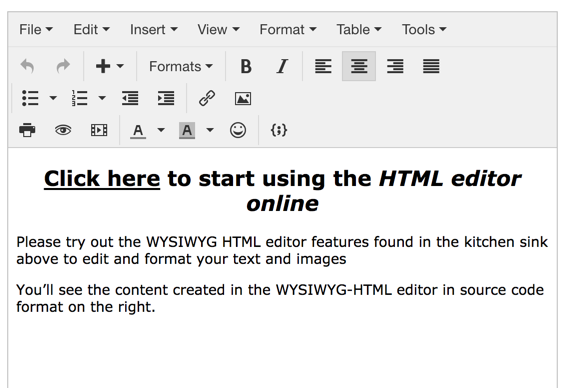
Task: Expand bullet list style options arrow
Action: pos(53,98)
